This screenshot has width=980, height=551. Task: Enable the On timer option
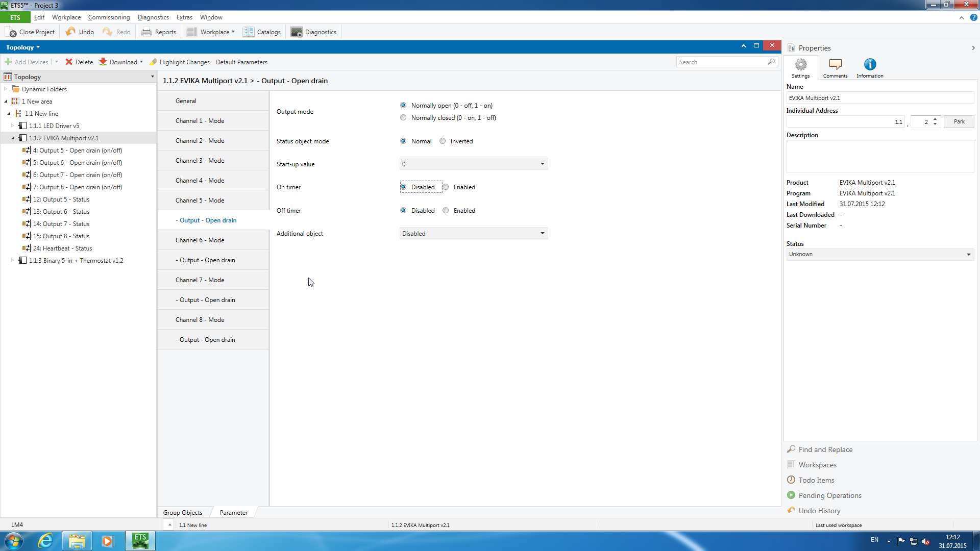446,187
